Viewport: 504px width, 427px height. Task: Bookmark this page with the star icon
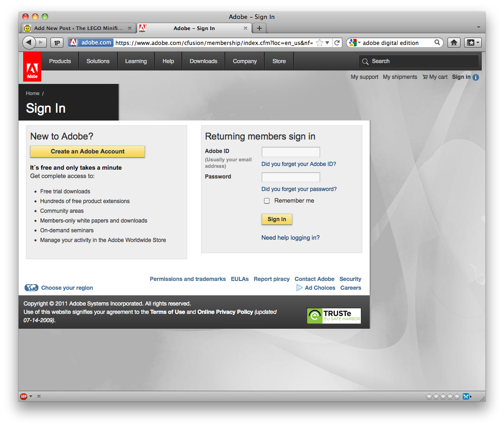coord(320,43)
